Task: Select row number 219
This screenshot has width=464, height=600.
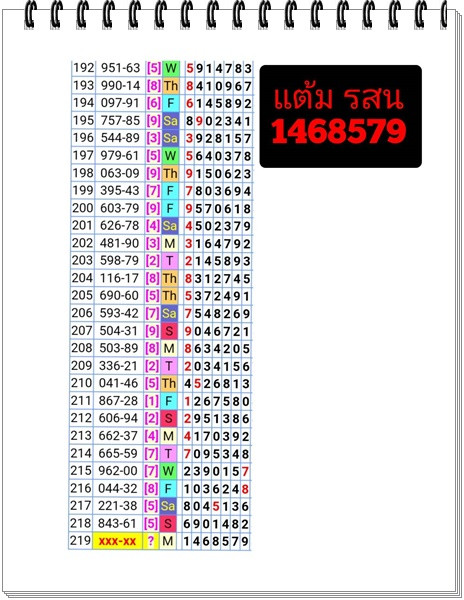Action: tap(80, 541)
